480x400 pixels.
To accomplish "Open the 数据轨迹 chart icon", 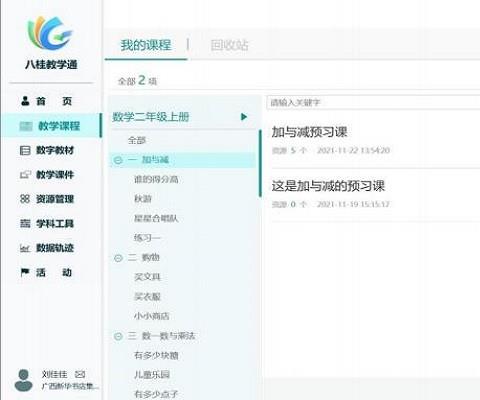I will 25,248.
